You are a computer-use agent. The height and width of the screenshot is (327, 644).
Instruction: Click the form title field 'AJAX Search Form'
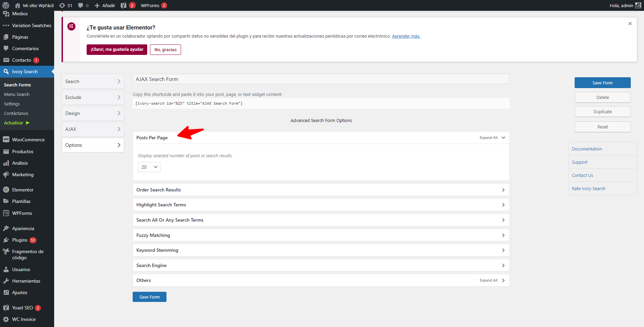pyautogui.click(x=321, y=79)
